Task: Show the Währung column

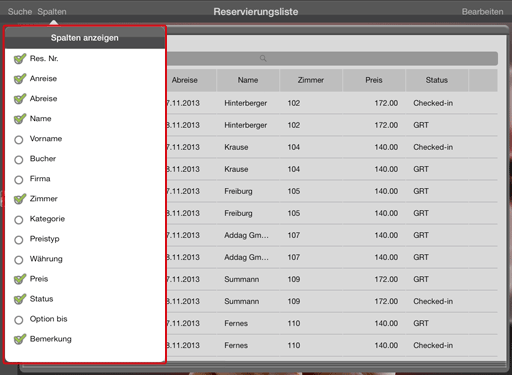Action: click(x=19, y=260)
